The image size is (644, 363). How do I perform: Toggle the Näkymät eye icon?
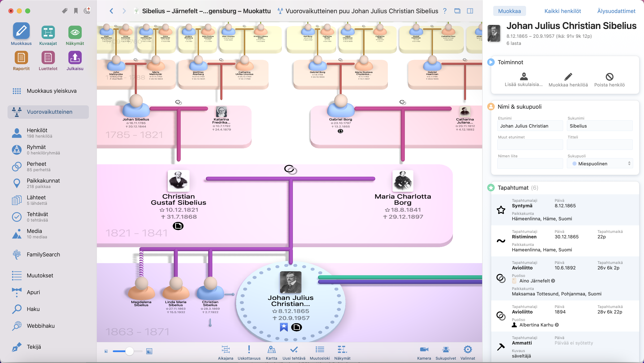pyautogui.click(x=75, y=33)
